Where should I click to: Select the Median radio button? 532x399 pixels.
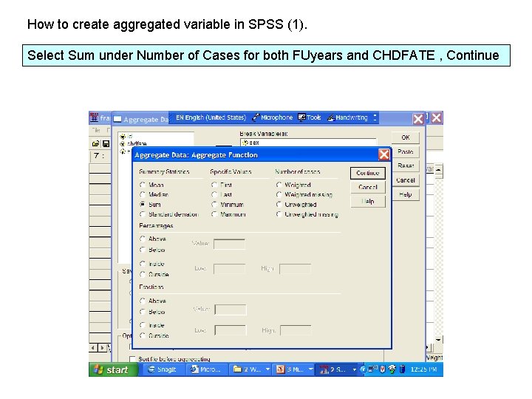click(143, 194)
